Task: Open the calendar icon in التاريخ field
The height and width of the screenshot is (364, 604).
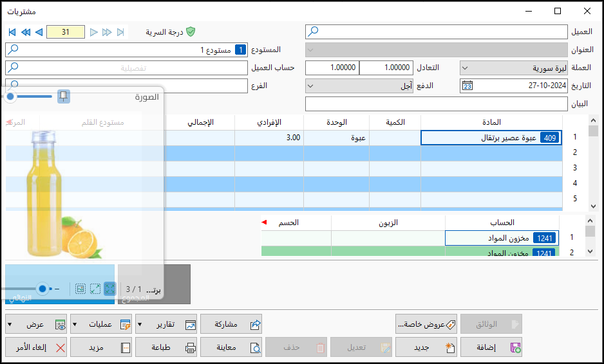Action: (467, 86)
